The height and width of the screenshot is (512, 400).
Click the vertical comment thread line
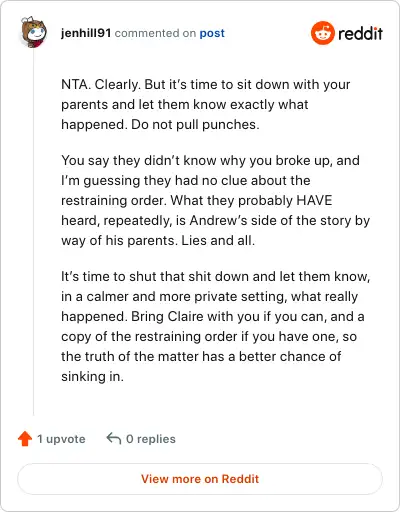(x=33, y=232)
